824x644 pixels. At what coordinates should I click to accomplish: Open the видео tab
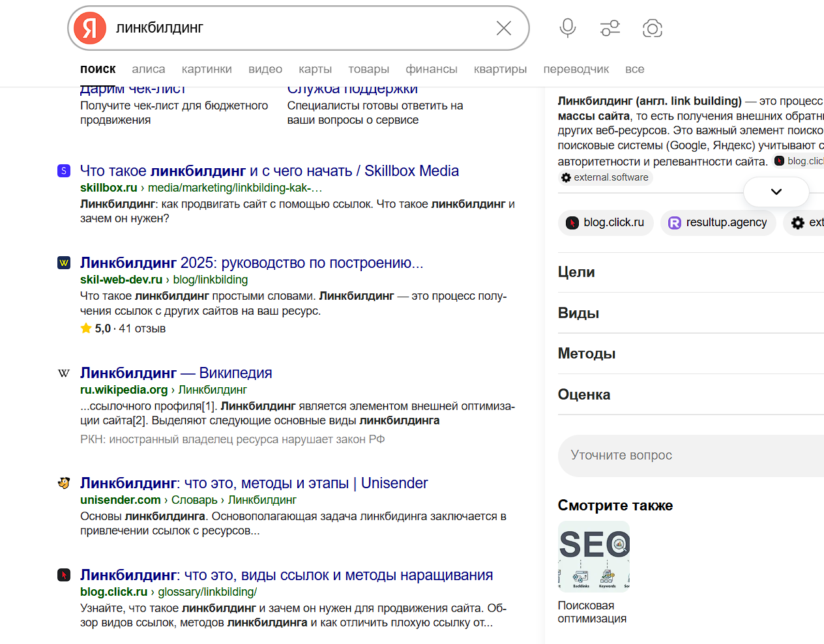(x=265, y=69)
